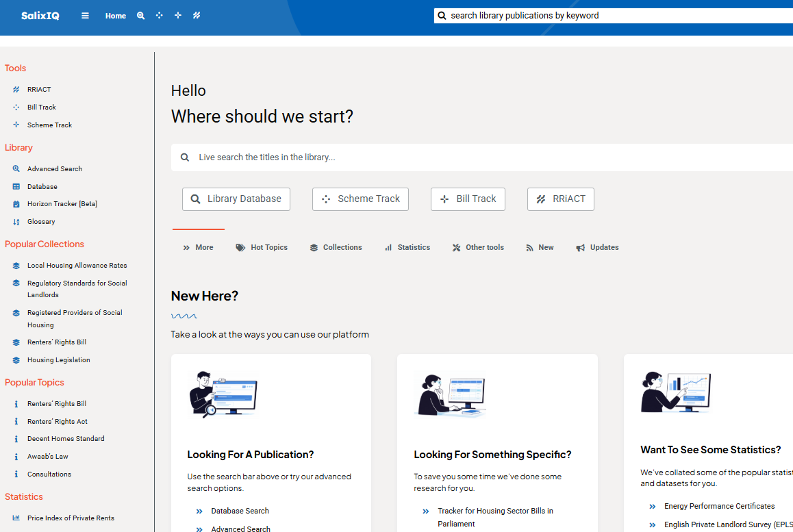The image size is (793, 532).
Task: Open Price Index of Private Rents statistics
Action: 71,518
